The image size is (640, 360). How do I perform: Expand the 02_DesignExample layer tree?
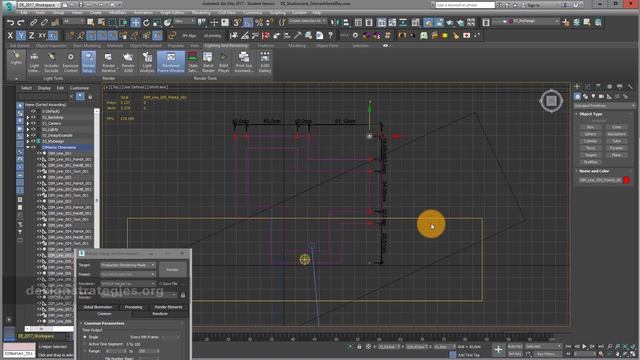(x=28, y=135)
